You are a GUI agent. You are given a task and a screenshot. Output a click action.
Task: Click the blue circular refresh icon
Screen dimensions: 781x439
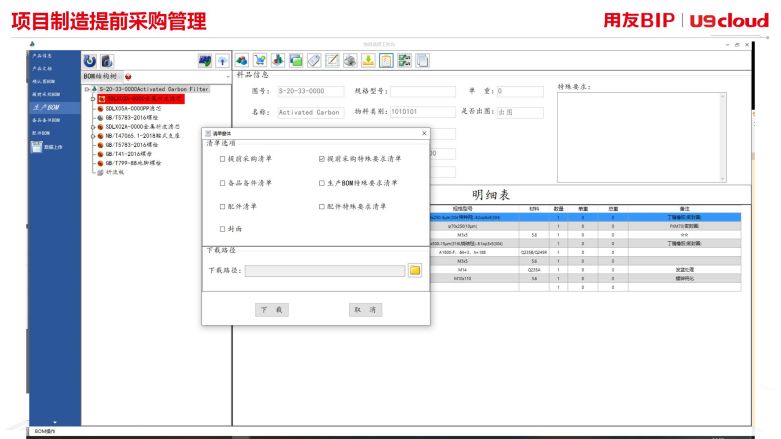90,61
